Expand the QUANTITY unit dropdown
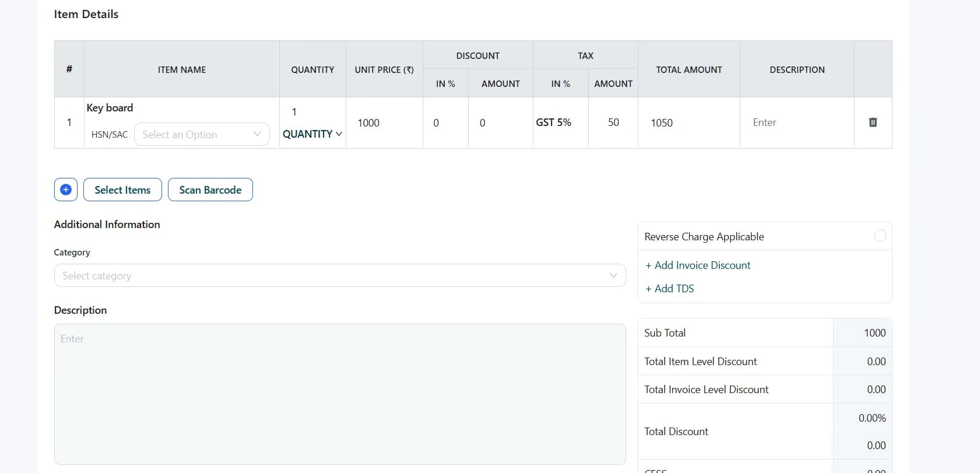 (x=312, y=134)
